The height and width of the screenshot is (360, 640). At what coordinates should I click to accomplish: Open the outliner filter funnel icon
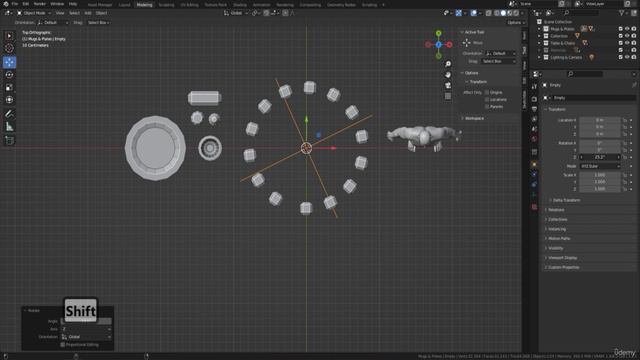pos(622,13)
